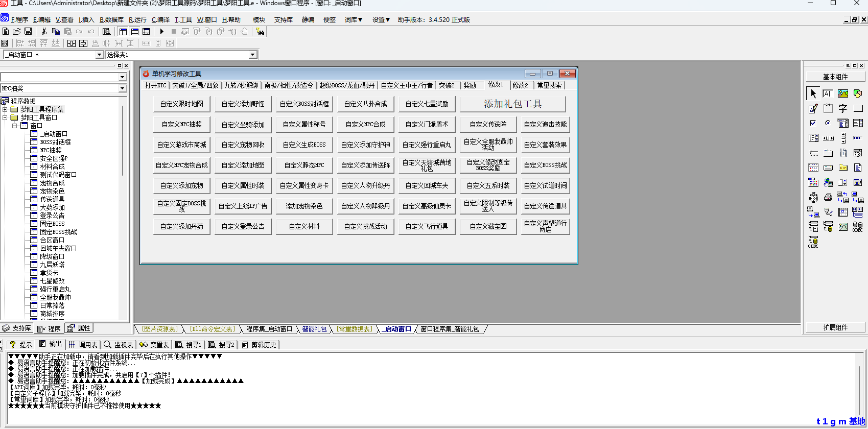
Task: Select the shape component icon
Action: click(x=858, y=93)
